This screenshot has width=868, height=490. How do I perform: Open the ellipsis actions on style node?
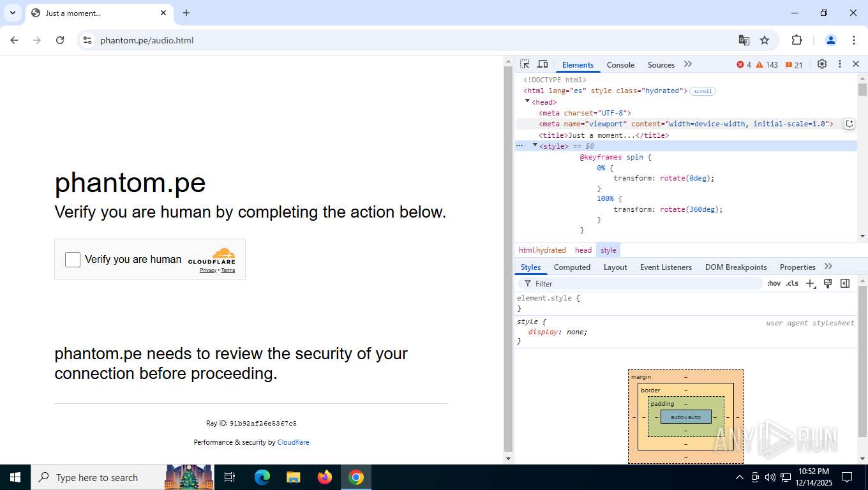pos(520,146)
